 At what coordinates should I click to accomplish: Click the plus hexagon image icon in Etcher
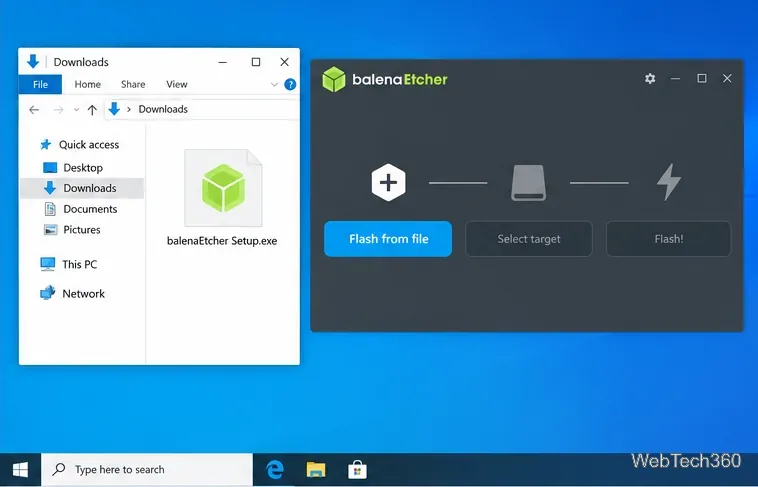[x=388, y=182]
